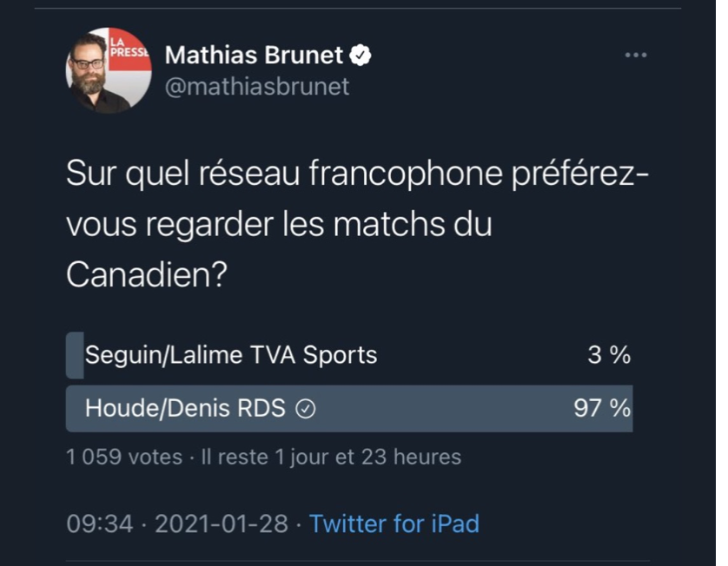728x566 pixels.
Task: Click the small filled bar segment of TVA Sports
Action: [75, 355]
